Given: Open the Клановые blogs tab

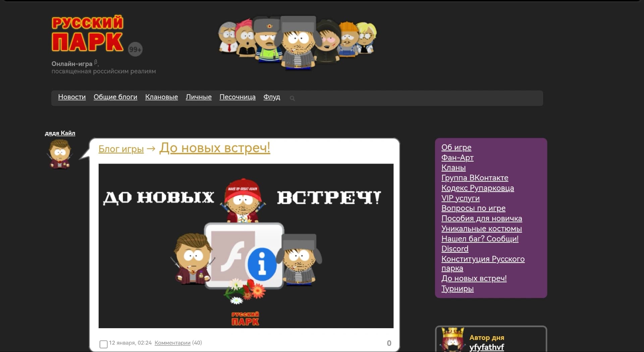Looking at the screenshot, I should point(161,97).
